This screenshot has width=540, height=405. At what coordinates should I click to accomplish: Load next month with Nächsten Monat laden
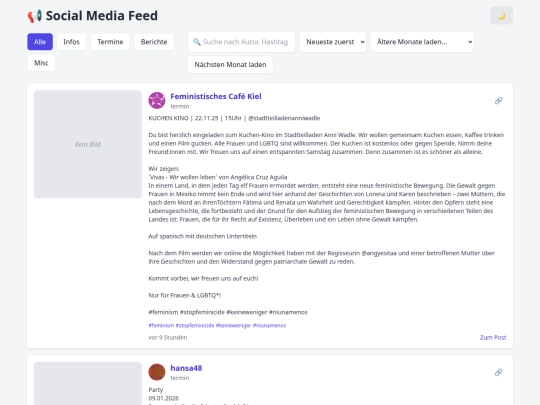tap(230, 65)
